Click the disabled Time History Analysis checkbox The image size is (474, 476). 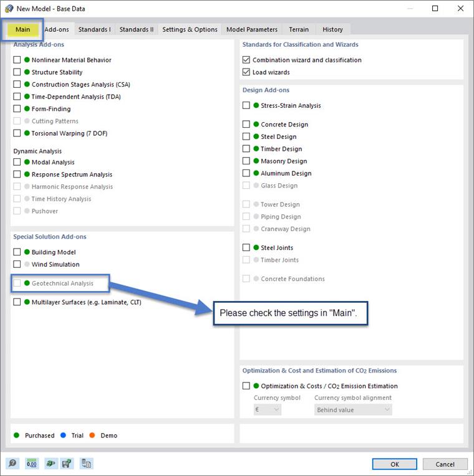click(17, 199)
